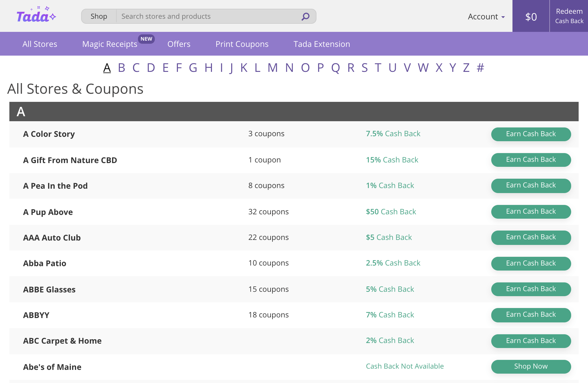The image size is (588, 383).
Task: Focus the search stores and products field
Action: pyautogui.click(x=208, y=16)
